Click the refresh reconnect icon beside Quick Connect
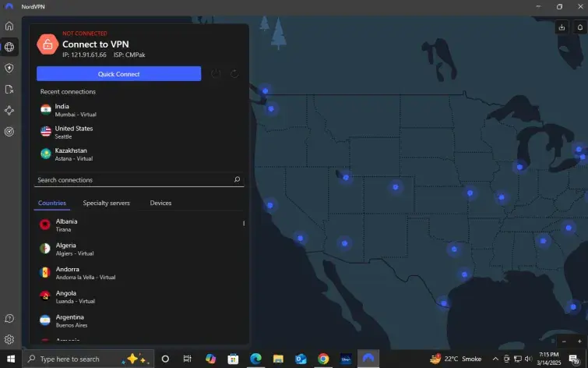This screenshot has width=588, height=368. click(234, 73)
